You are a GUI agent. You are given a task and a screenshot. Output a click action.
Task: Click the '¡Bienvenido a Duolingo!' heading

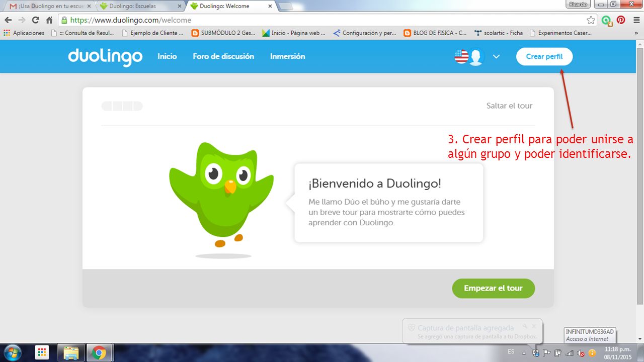point(374,184)
